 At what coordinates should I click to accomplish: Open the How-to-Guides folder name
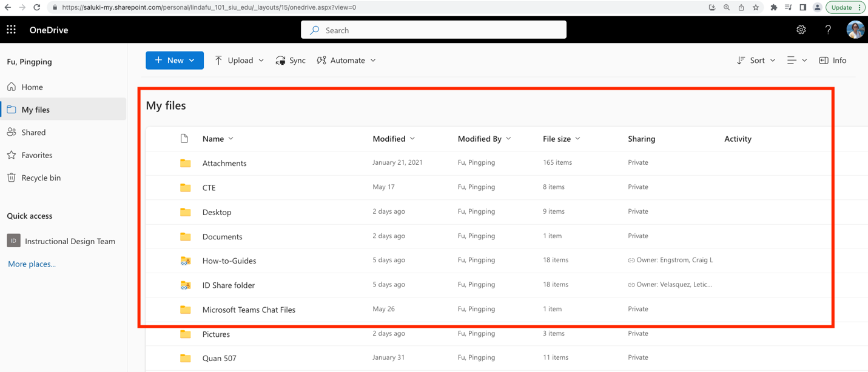[x=229, y=261]
